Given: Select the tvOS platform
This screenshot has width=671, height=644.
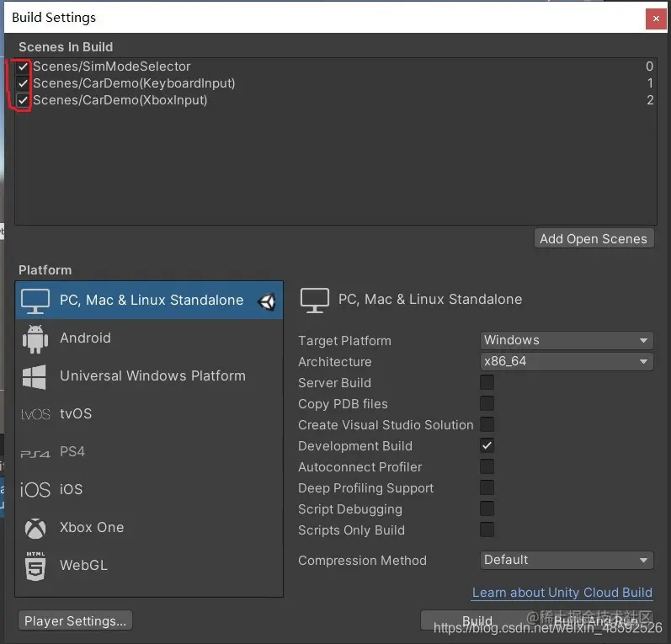Looking at the screenshot, I should click(x=149, y=414).
